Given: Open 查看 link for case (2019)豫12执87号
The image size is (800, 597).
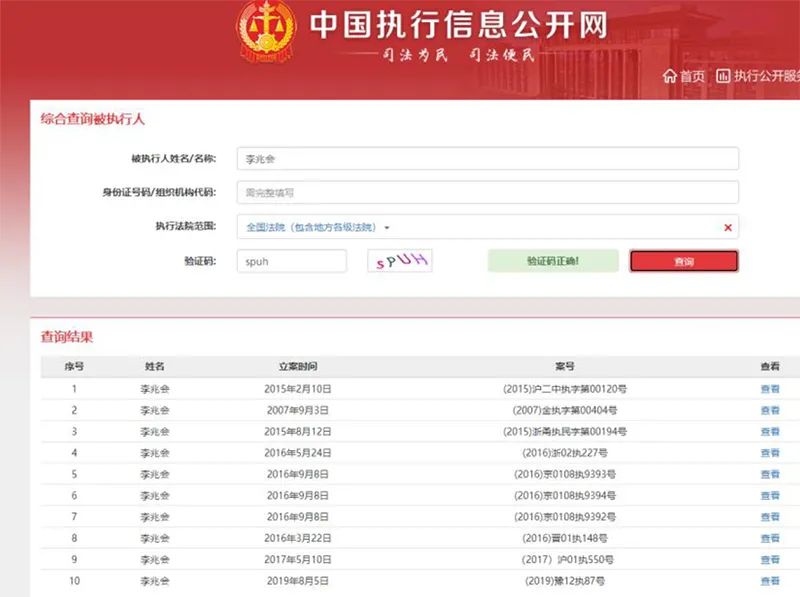Looking at the screenshot, I should coord(770,581).
